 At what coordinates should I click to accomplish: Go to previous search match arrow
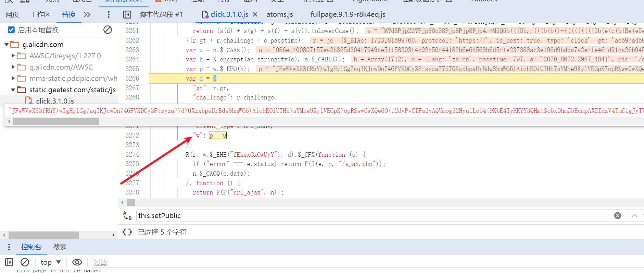click(634, 216)
